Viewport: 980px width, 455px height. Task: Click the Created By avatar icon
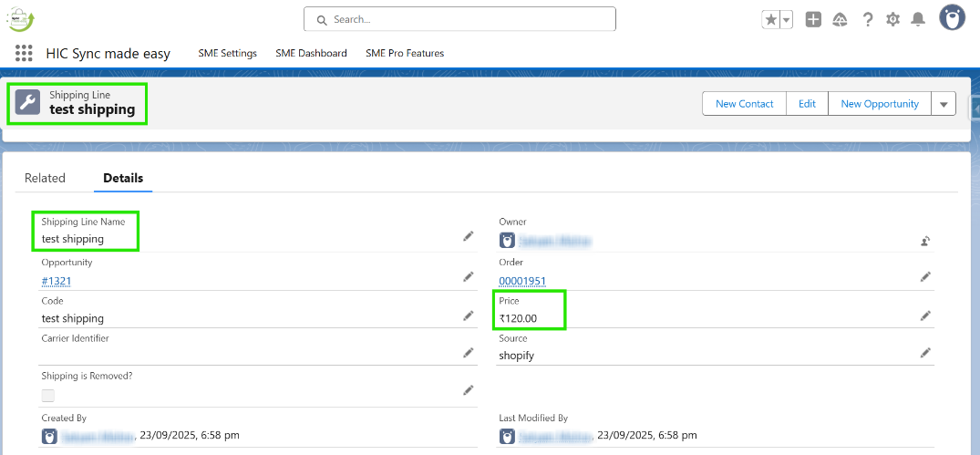[49, 436]
